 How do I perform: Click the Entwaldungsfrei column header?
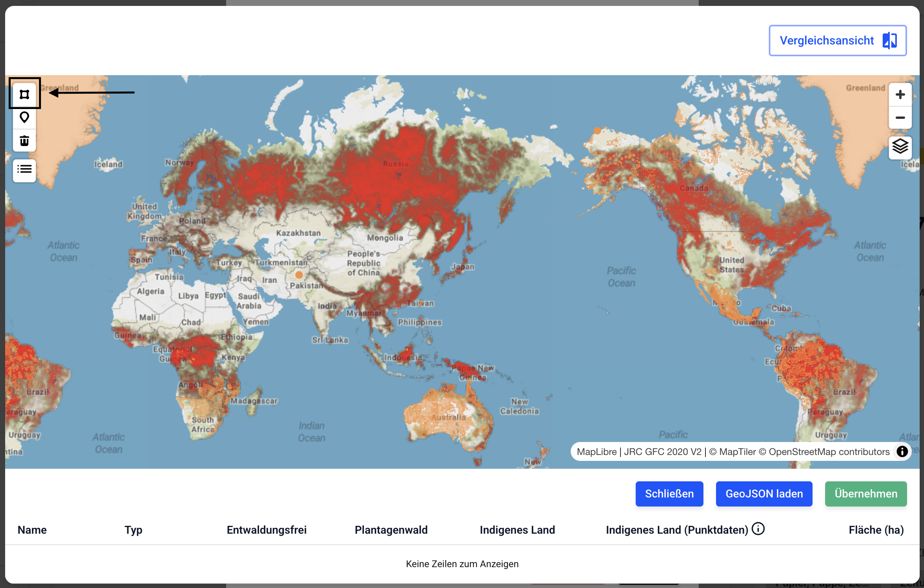(267, 530)
